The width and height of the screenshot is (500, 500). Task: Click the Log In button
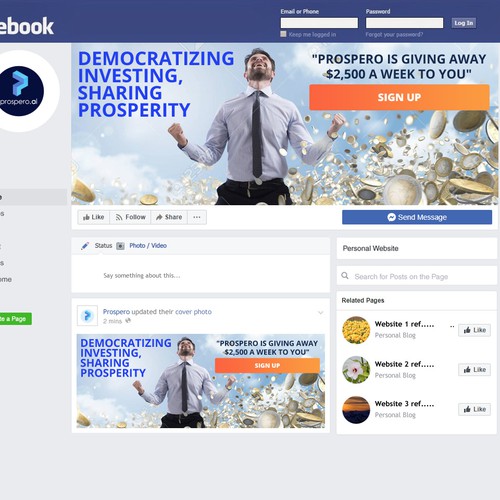pyautogui.click(x=464, y=23)
